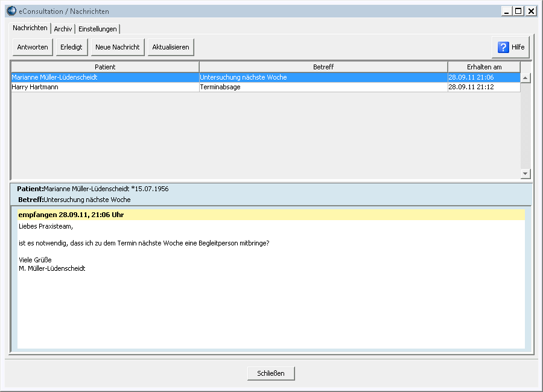Open the Einstellungen tab
Viewport: 543px width, 392px height.
[97, 29]
